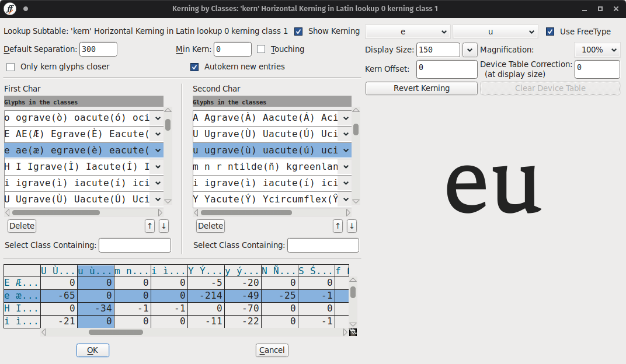Click the kerning table corner resize icon
This screenshot has height=364, width=626.
(x=353, y=332)
